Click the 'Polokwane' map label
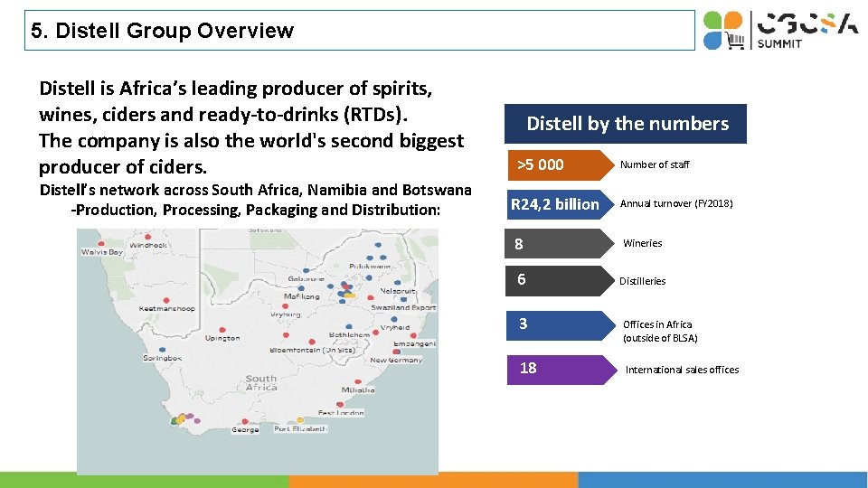 click(370, 266)
